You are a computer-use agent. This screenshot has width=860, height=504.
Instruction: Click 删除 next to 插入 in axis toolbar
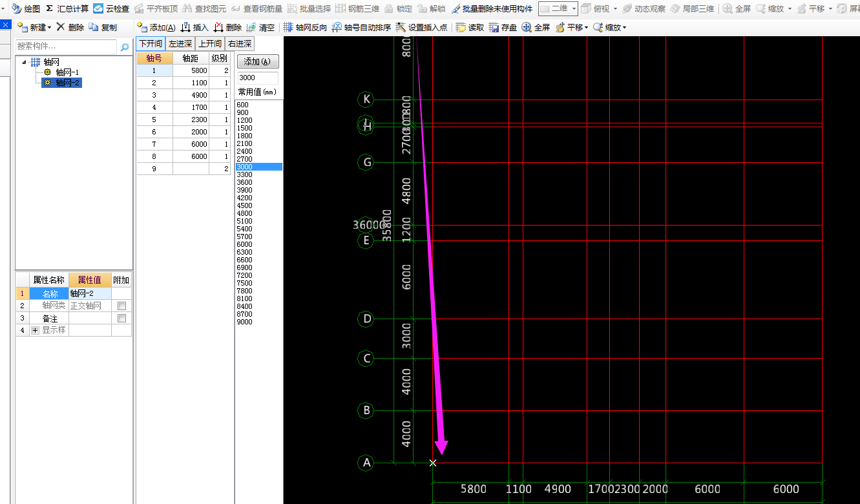click(x=227, y=28)
